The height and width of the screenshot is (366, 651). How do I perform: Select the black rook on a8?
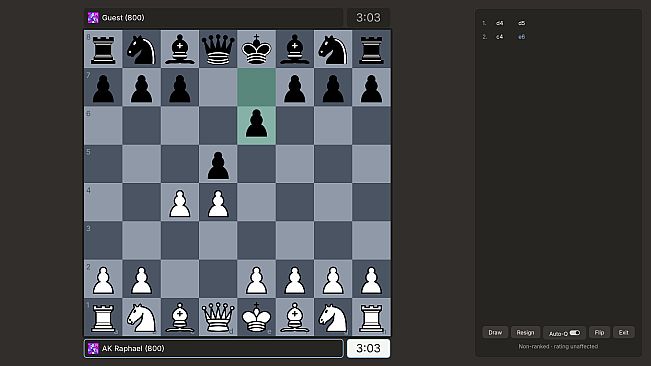(103, 49)
